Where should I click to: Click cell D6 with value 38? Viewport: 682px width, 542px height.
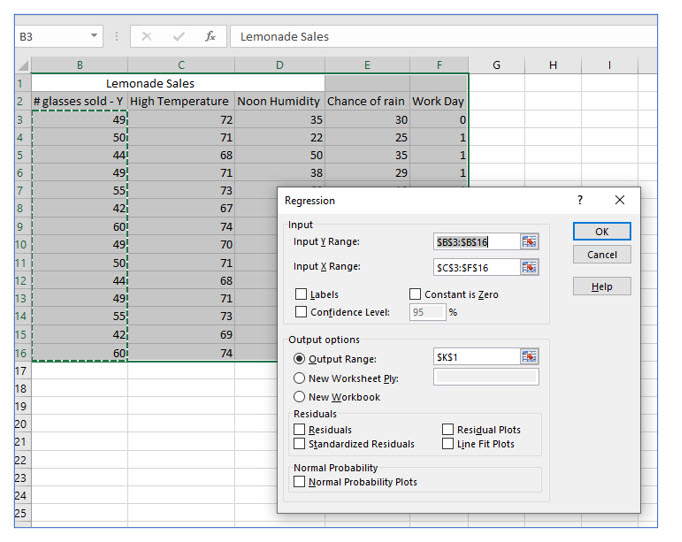(280, 173)
